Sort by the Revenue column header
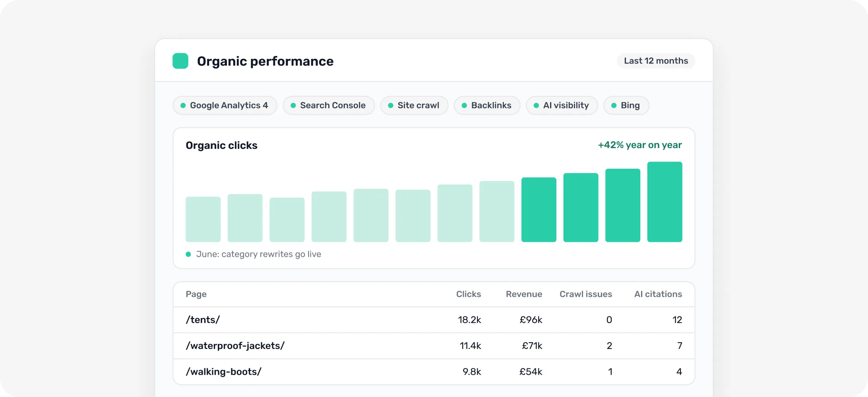Viewport: 868px width, 397px height. coord(524,294)
